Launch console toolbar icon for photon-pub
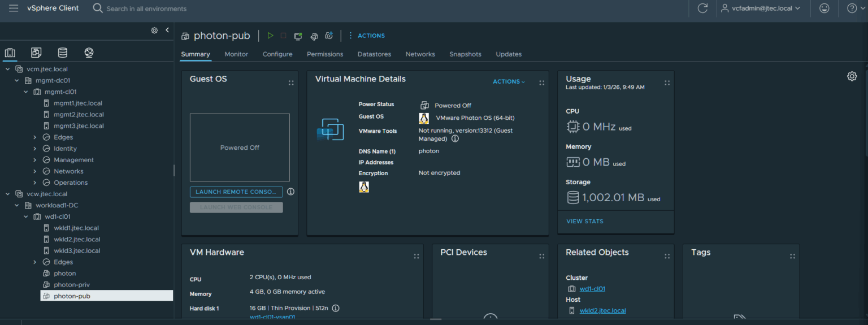The image size is (868, 325). (298, 36)
